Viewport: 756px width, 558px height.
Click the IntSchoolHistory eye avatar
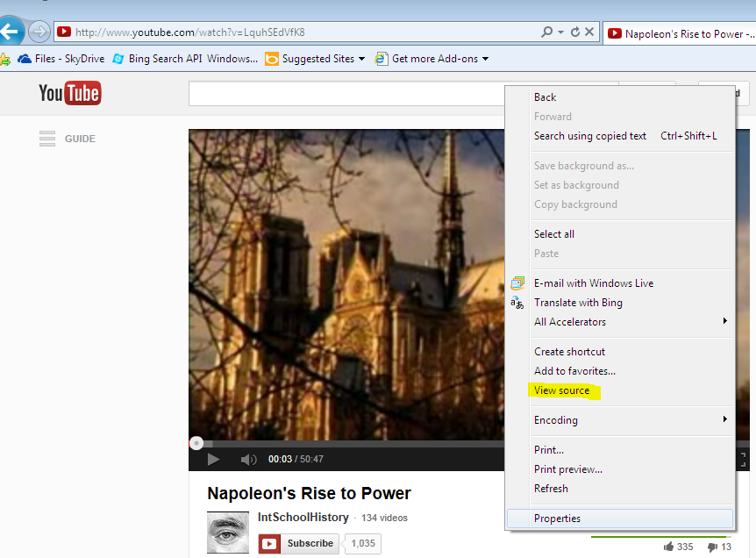pos(228,533)
